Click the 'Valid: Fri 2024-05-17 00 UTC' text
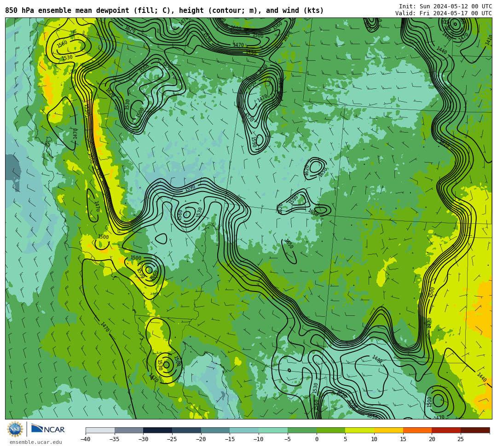 click(x=444, y=13)
